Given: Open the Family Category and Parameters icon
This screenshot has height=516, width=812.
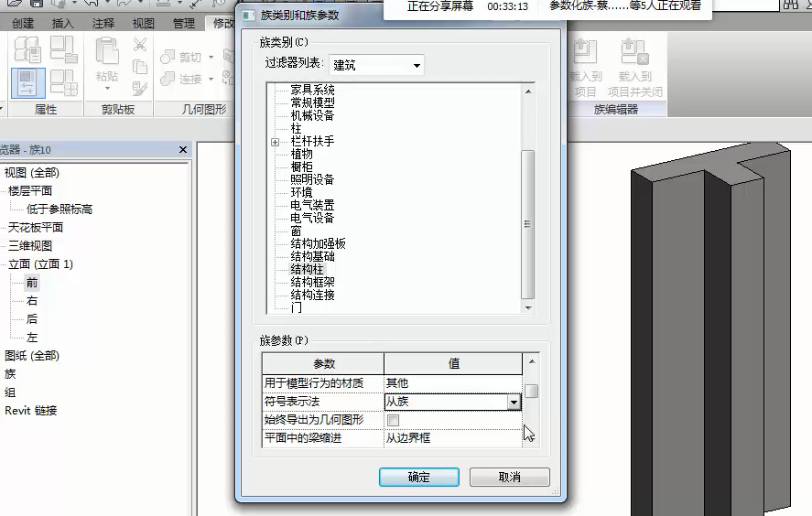Looking at the screenshot, I should click(64, 49).
